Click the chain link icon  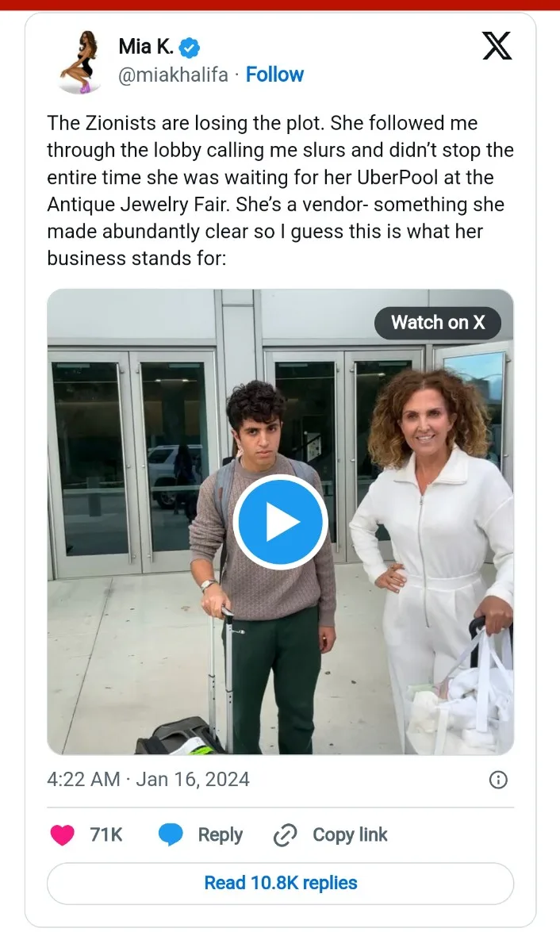[285, 835]
